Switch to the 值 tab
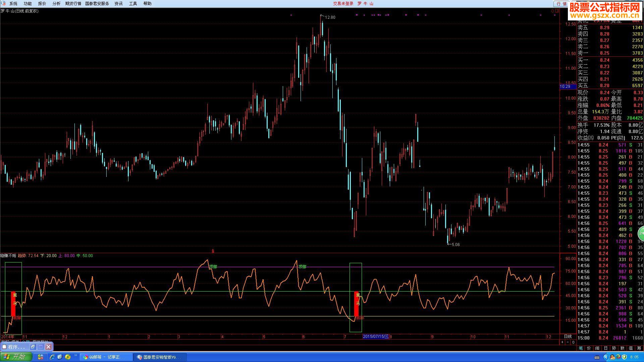Image resolution: width=644 pixels, height=362 pixels. (x=631, y=348)
